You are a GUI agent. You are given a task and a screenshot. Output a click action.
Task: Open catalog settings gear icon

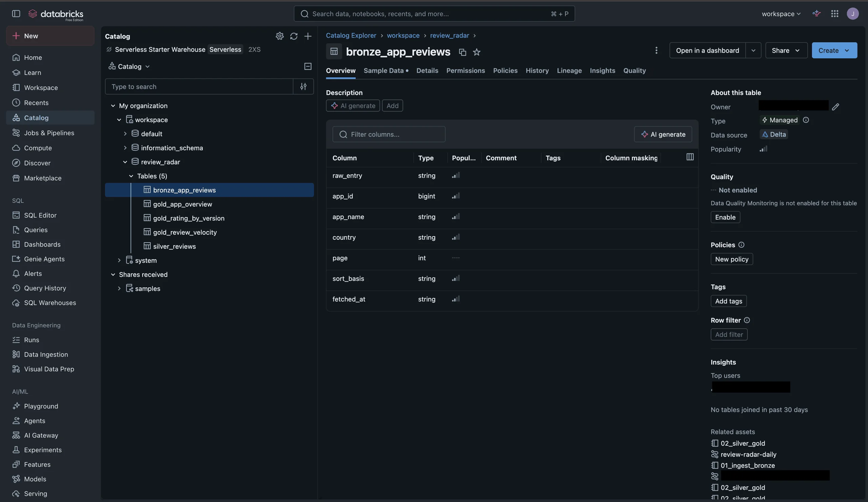[x=280, y=36]
